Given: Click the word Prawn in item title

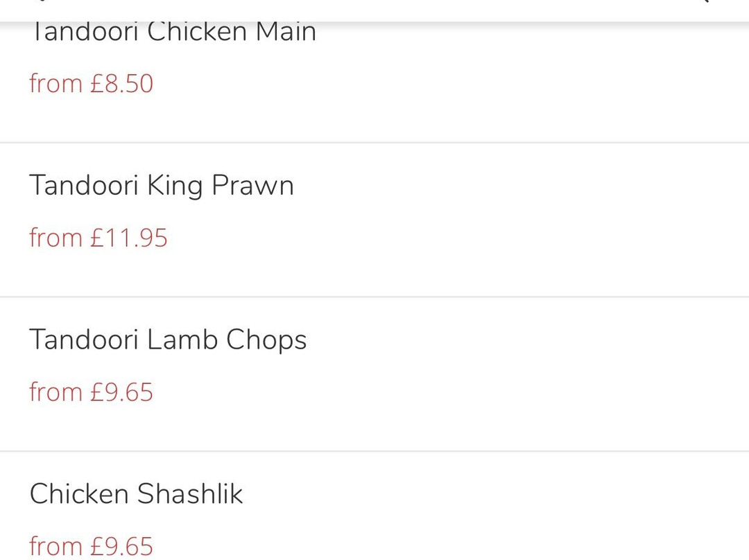Looking at the screenshot, I should point(252,185).
